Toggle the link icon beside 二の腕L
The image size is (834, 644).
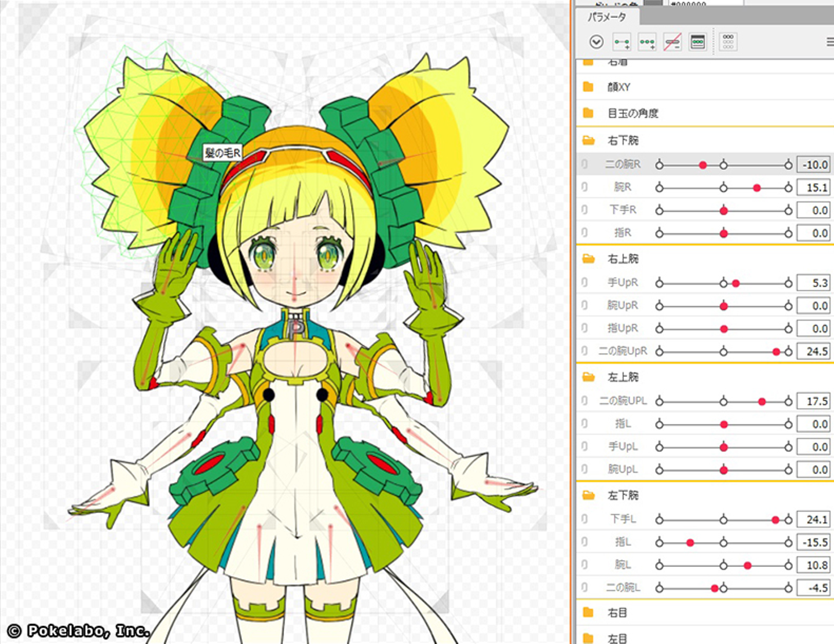point(584,588)
